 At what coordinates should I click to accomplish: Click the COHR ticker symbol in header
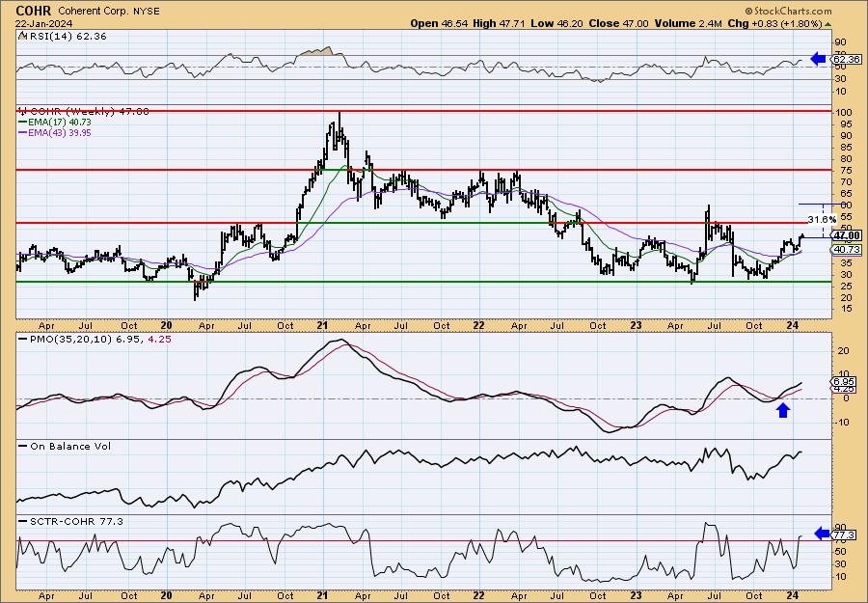(x=33, y=11)
